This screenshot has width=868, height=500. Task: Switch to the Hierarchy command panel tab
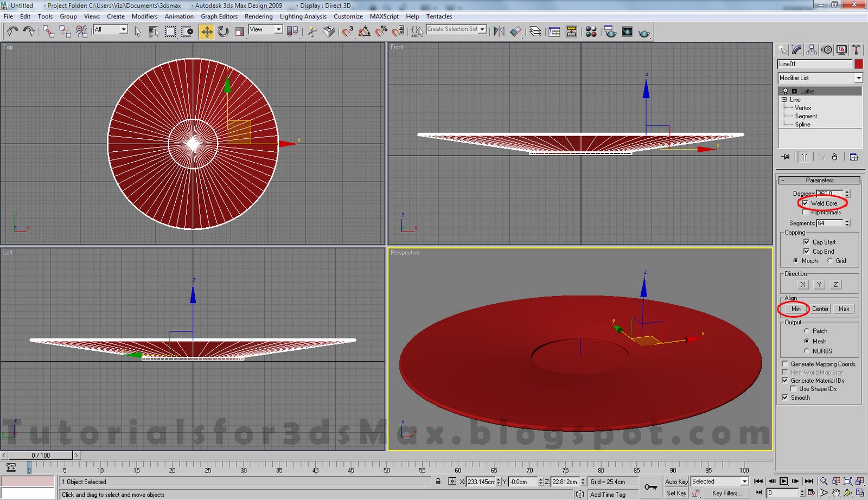[812, 50]
